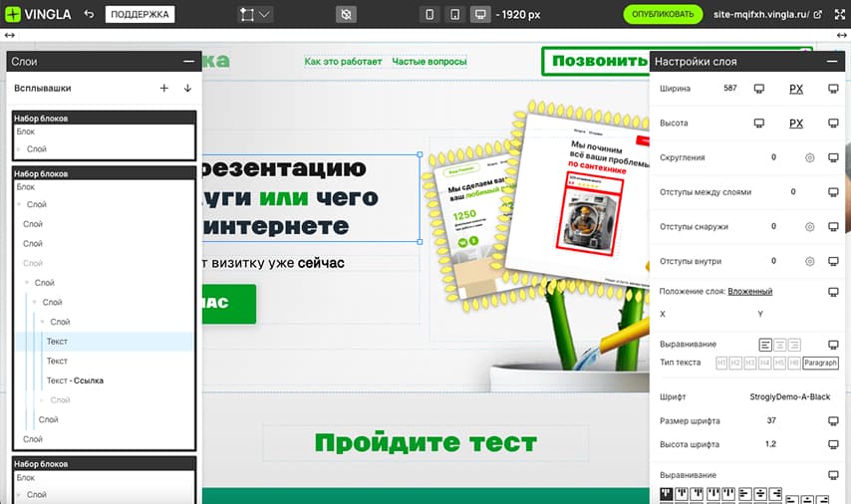This screenshot has height=504, width=851.
Task: Select the highlighted Текст layer item
Action: 57,342
